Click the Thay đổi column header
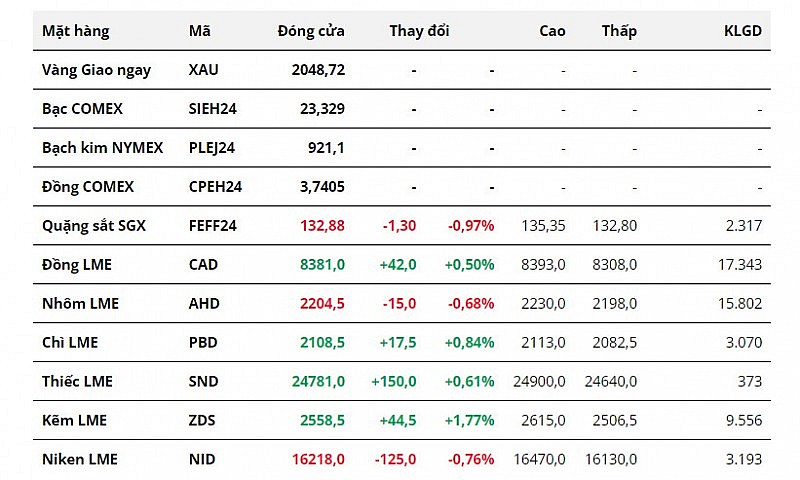Image resolution: width=800 pixels, height=480 pixels. click(419, 31)
